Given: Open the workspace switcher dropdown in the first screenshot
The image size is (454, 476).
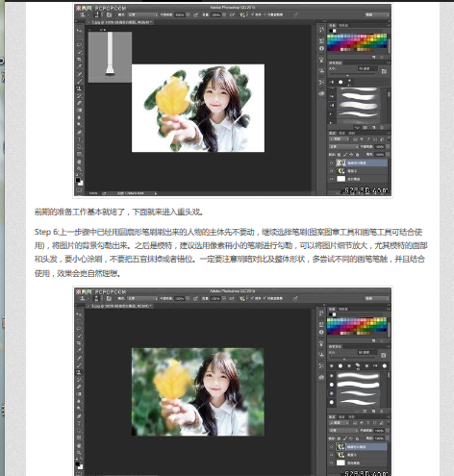Looking at the screenshot, I should [x=377, y=14].
